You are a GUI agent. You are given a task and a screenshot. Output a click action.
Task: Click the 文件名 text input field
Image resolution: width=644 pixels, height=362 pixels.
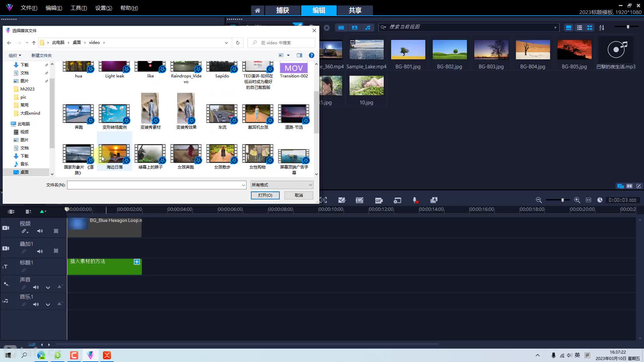[154, 185]
